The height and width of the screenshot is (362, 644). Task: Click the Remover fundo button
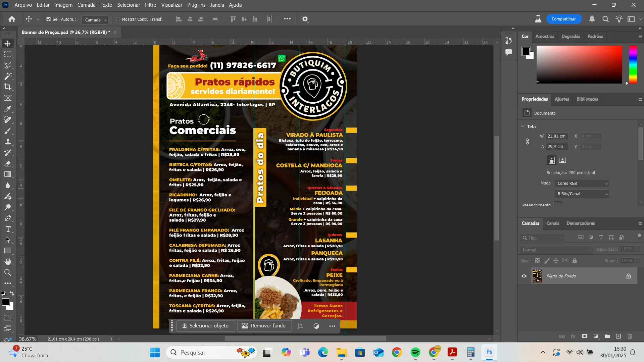tap(264, 326)
